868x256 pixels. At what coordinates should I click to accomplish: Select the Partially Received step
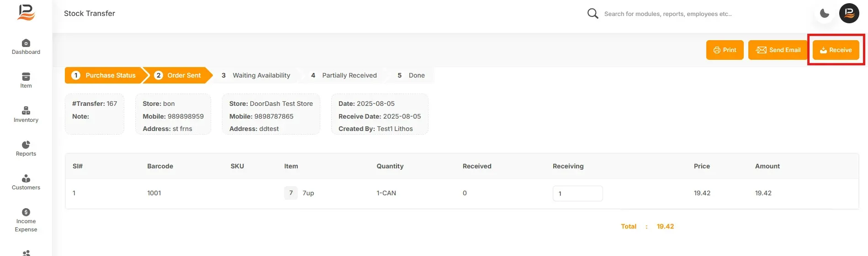pyautogui.click(x=344, y=75)
